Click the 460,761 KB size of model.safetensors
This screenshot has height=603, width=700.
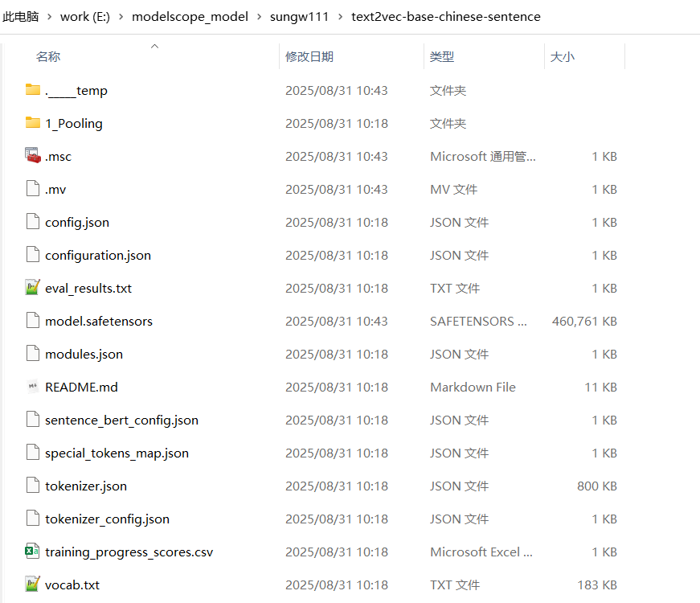[584, 321]
